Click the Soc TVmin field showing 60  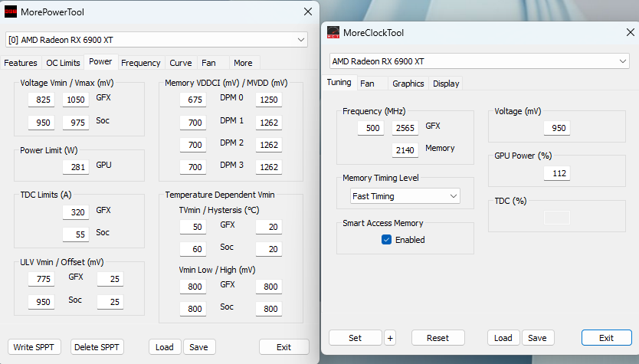[x=193, y=249]
